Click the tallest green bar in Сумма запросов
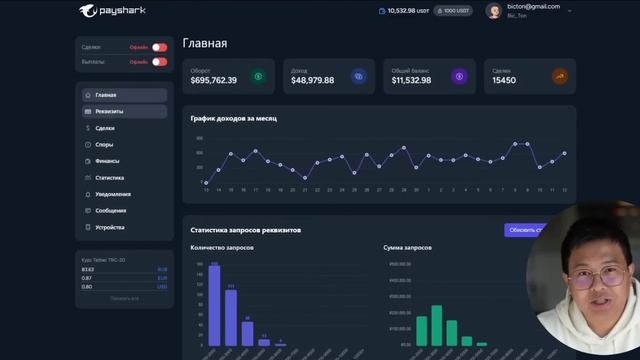Viewport: 640px width, 360px height. click(437, 326)
